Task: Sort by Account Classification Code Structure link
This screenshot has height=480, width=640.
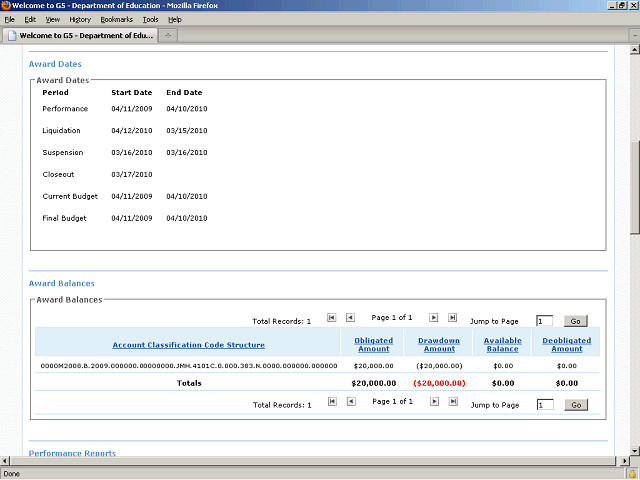Action: point(188,345)
